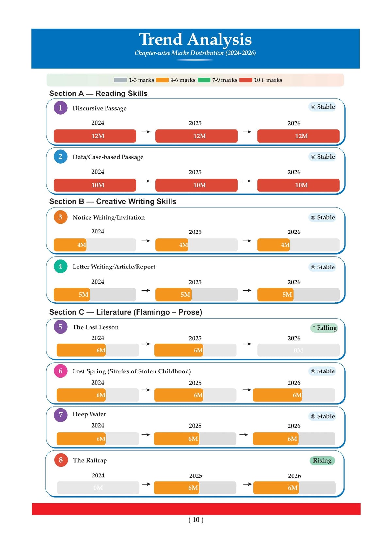Click the green 7-9 marks legend swatch
Viewport: 392px width, 552px height.
pos(204,80)
